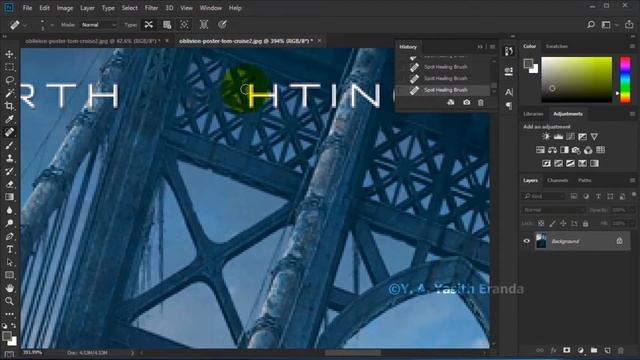
Task: Toggle lock all padlock in Layers panel
Action: [585, 223]
